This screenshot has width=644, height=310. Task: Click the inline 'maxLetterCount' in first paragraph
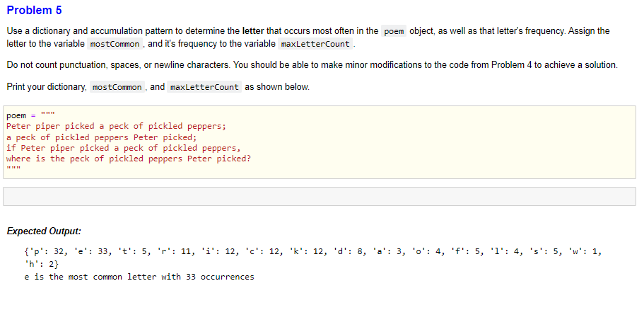point(315,44)
